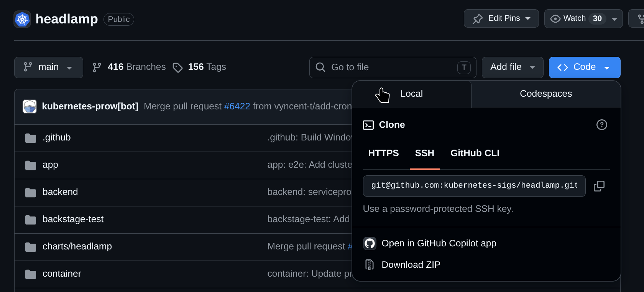Click the 30 watchers count badge
Image resolution: width=644 pixels, height=292 pixels.
[597, 18]
